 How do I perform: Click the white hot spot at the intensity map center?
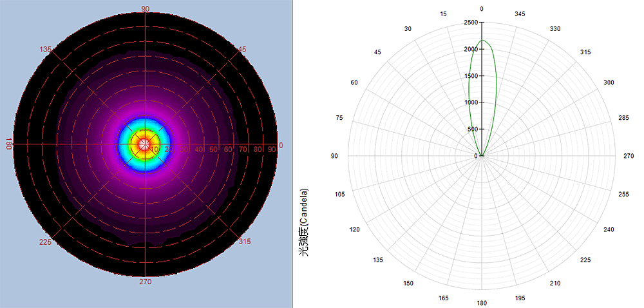[x=145, y=144]
